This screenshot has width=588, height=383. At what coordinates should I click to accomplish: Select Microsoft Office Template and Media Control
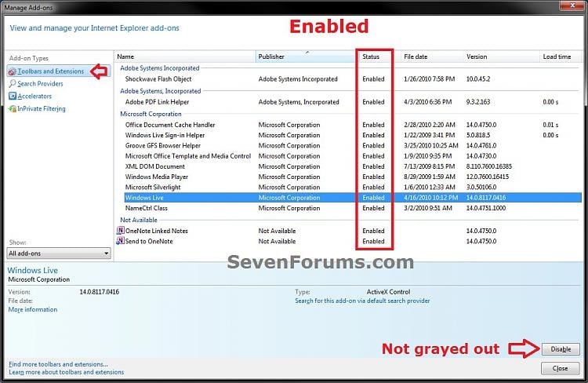click(353, 156)
